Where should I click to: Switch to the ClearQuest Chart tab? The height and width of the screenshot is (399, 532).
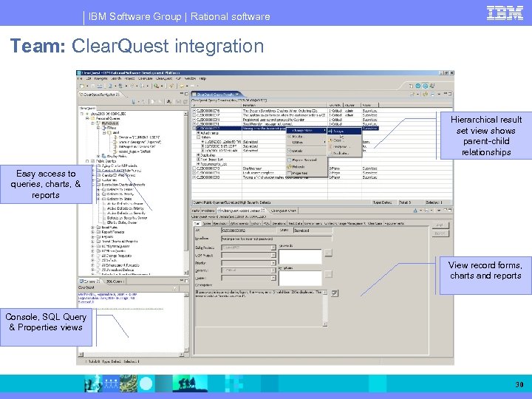point(283,211)
